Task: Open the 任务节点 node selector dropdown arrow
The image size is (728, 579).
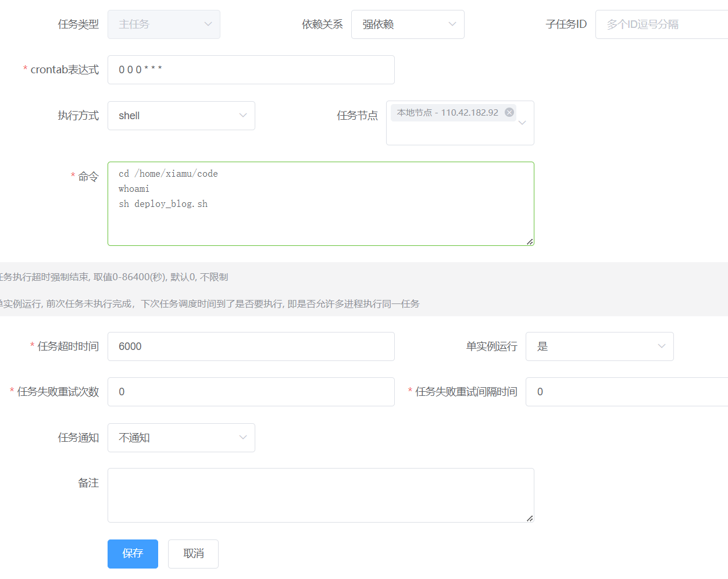Action: (522, 124)
